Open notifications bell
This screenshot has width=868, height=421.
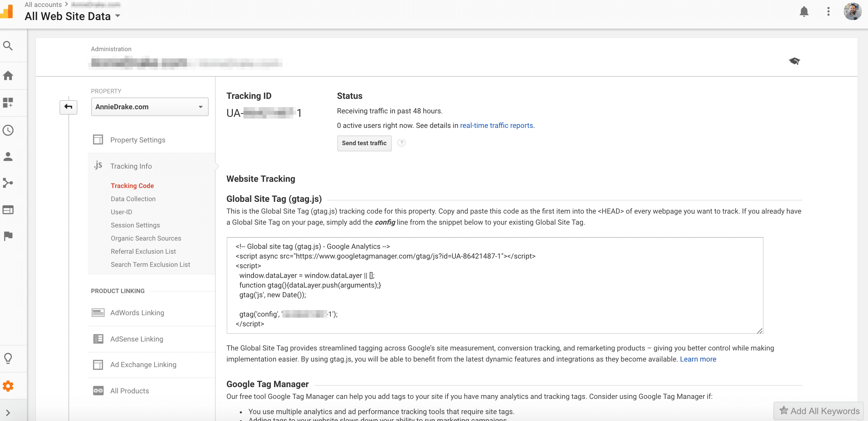(x=804, y=11)
